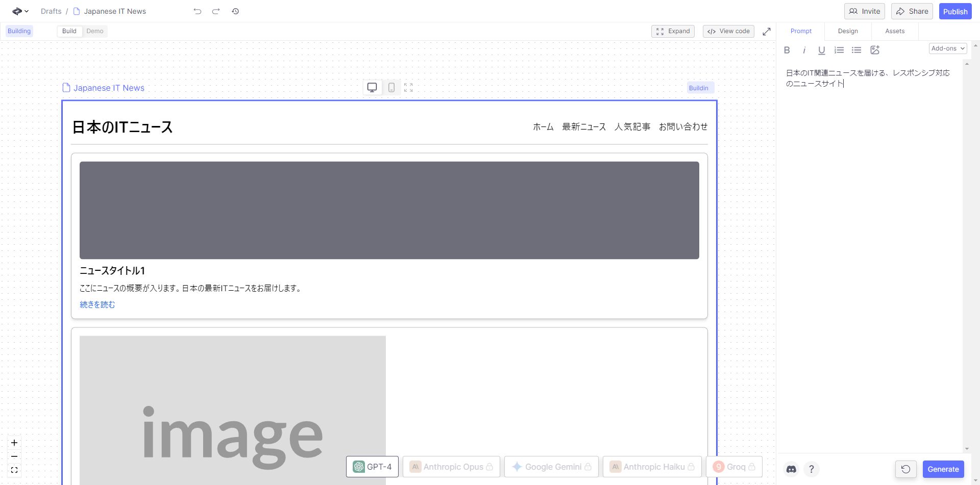Screen dimensions: 980x485
Task: Apply bold formatting in the prompt editor
Action: tap(787, 50)
